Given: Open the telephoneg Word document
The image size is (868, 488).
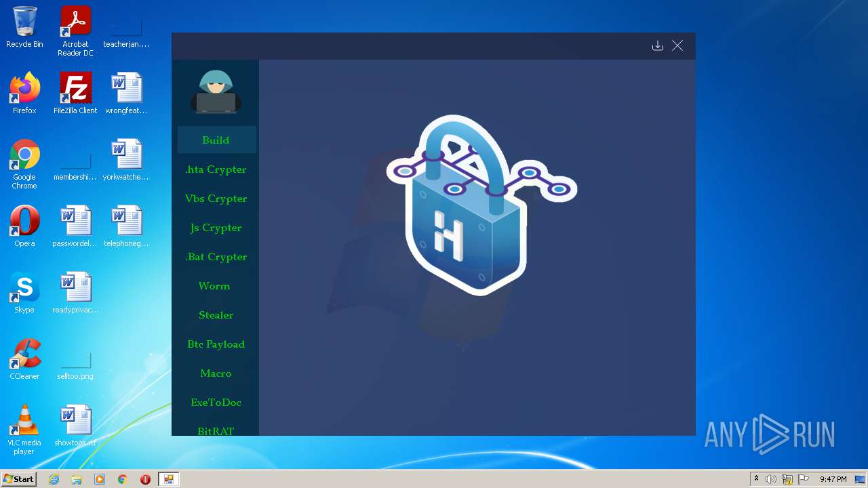Looking at the screenshot, I should (126, 226).
